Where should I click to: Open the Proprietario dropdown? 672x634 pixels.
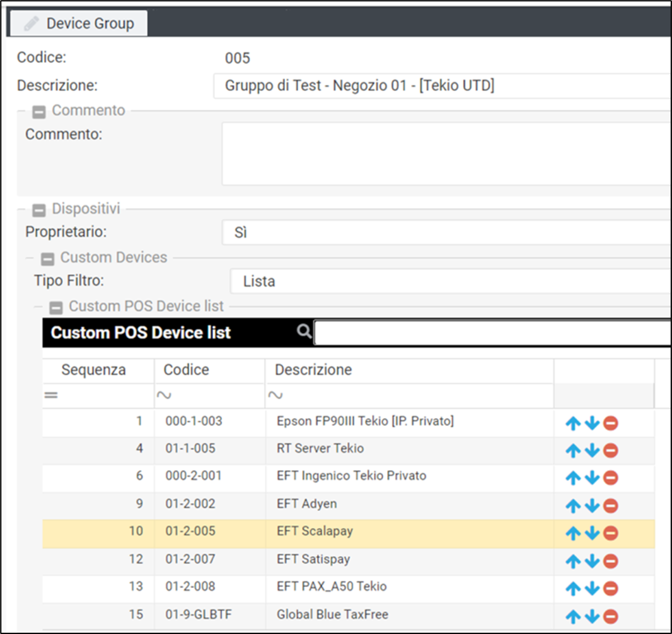point(445,233)
